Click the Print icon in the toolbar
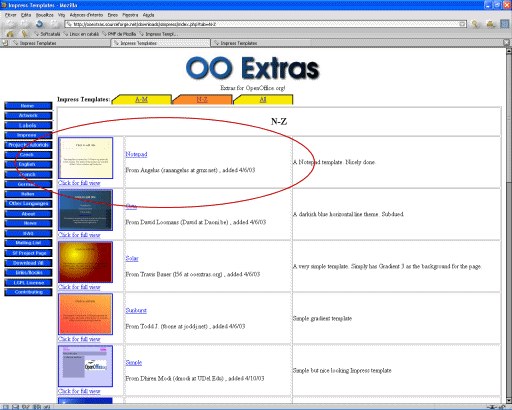The image size is (512, 410). tap(490, 24)
